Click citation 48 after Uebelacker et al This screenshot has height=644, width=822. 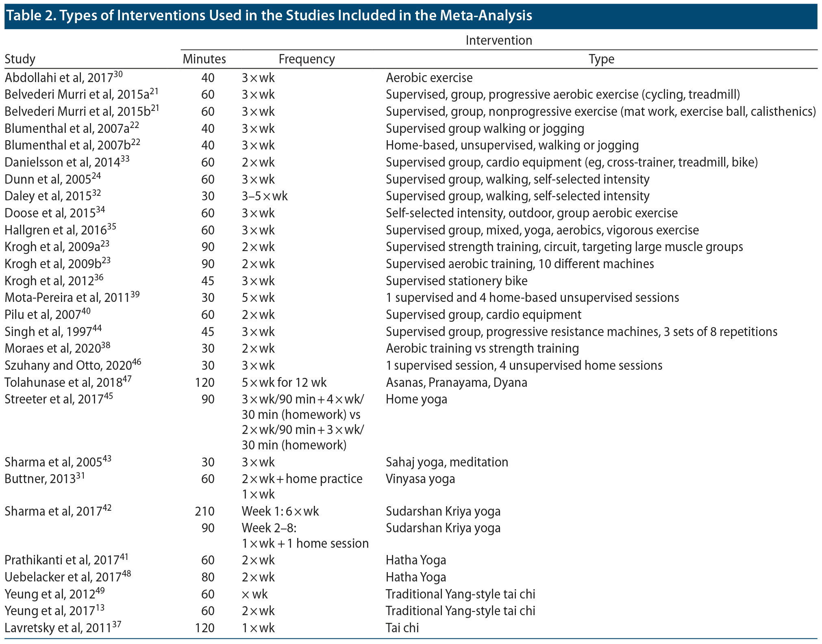[x=126, y=574]
